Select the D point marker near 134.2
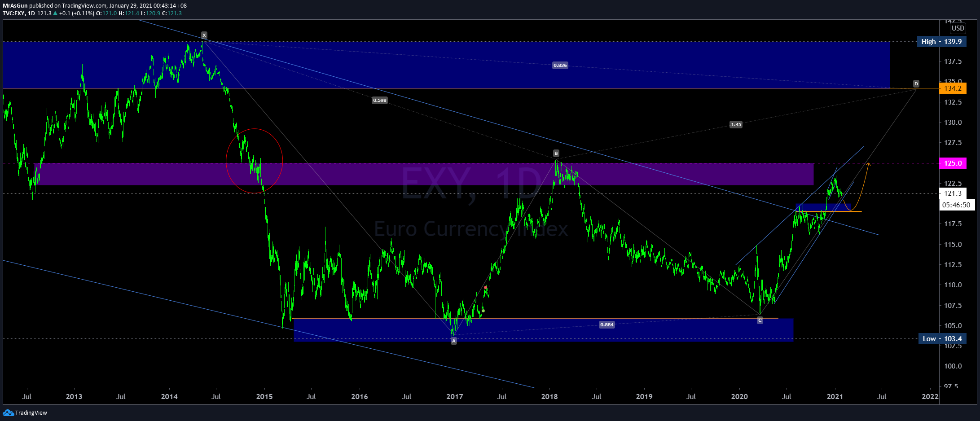 pyautogui.click(x=916, y=83)
